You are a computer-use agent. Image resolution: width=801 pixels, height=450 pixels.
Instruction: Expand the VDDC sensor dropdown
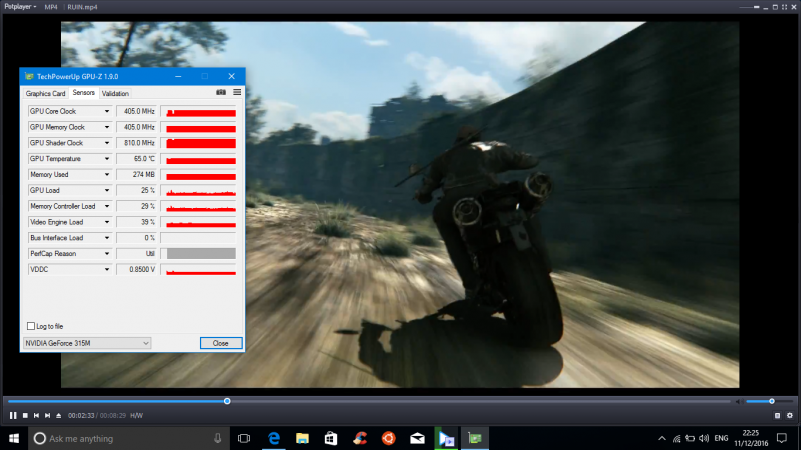107,270
